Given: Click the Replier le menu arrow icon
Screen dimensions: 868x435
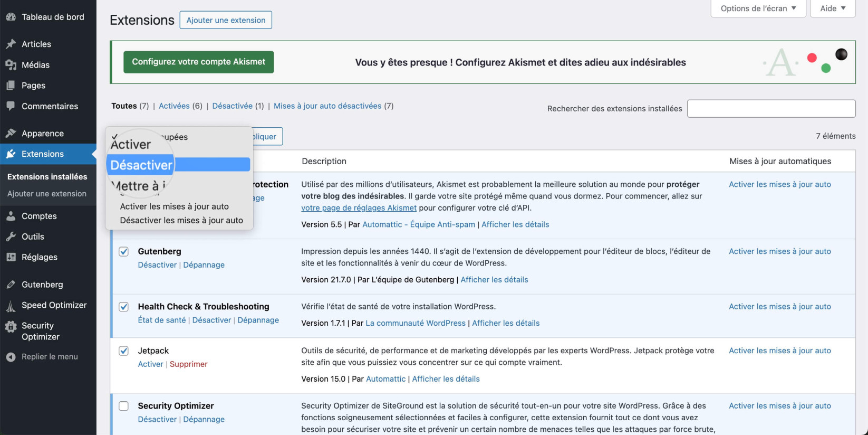Looking at the screenshot, I should 11,357.
